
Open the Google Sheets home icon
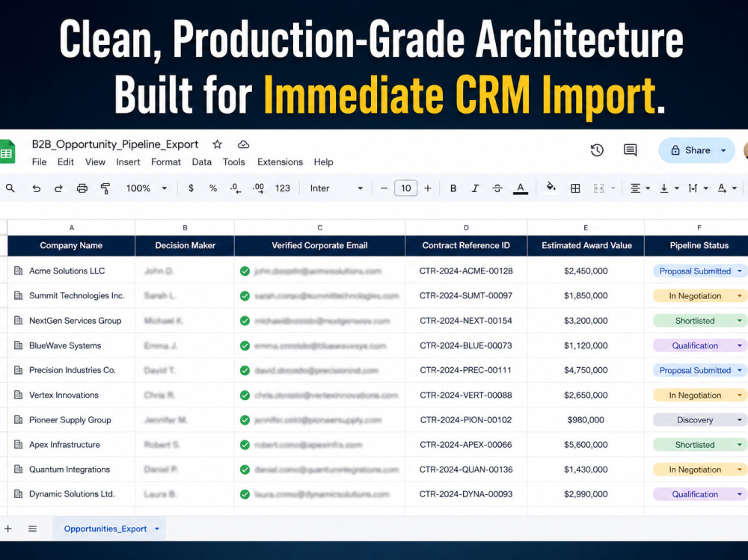pyautogui.click(x=7, y=152)
